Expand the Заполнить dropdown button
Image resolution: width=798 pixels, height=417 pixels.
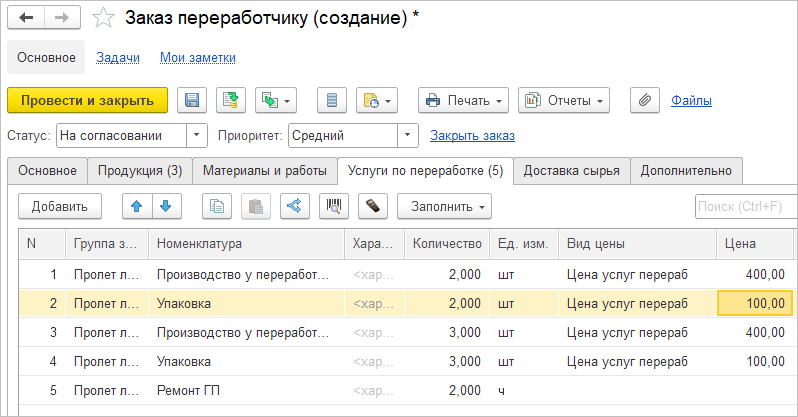coord(444,207)
